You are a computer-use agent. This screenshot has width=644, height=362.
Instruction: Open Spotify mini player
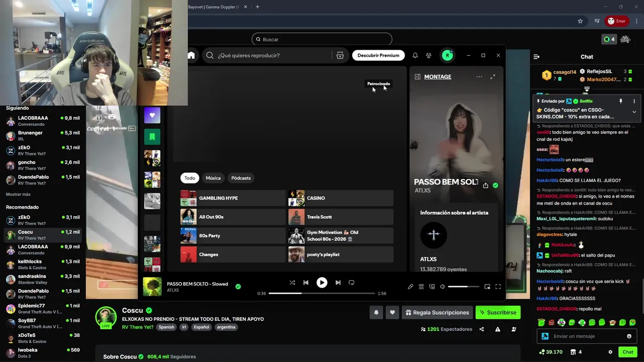click(x=487, y=287)
